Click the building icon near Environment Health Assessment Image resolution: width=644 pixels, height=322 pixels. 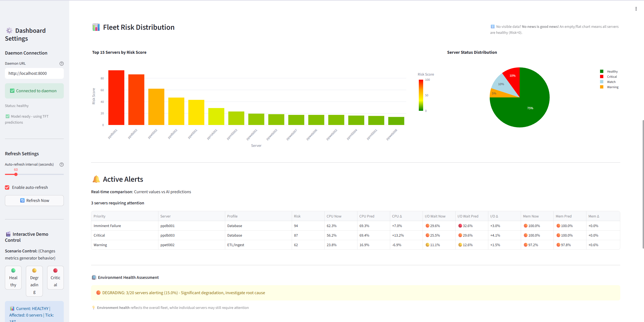[94, 277]
